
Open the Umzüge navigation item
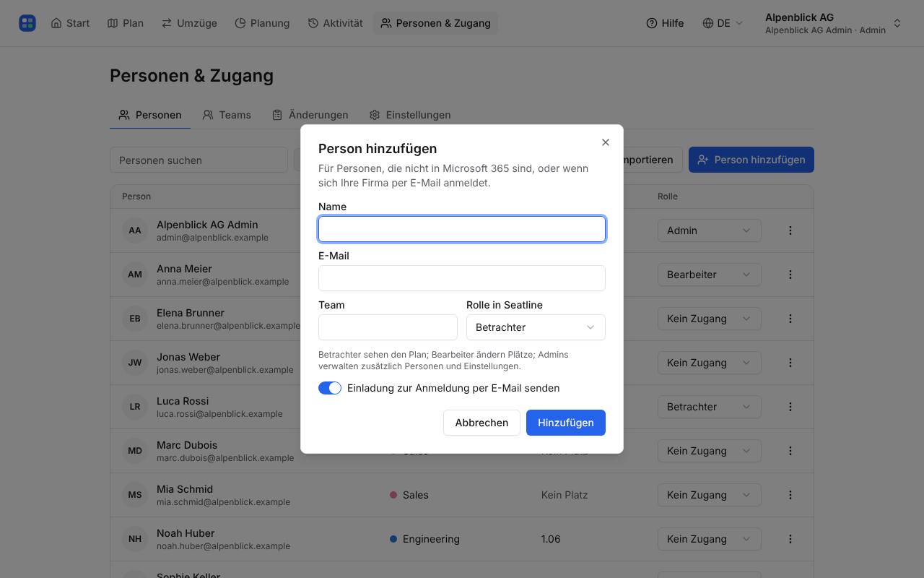(189, 23)
